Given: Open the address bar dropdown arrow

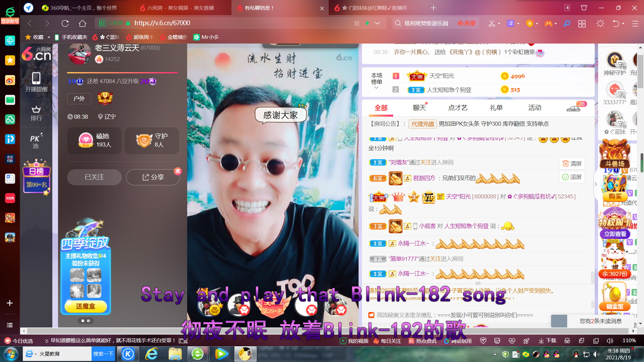Looking at the screenshot, I should click(377, 23).
